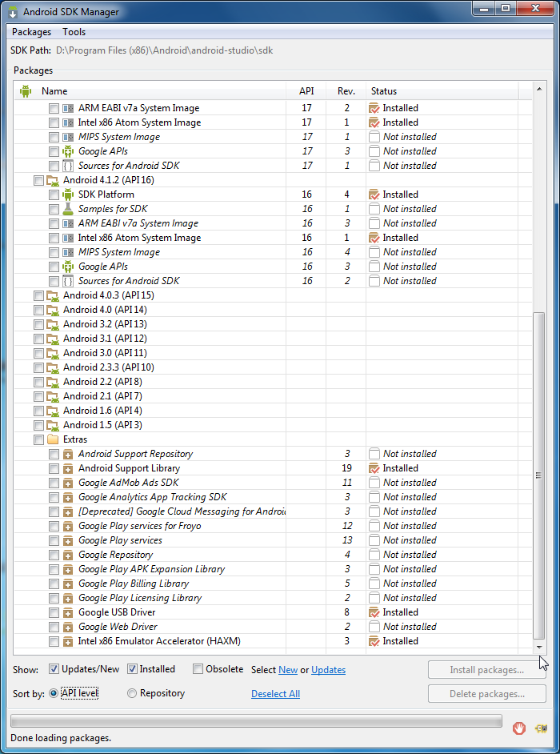Viewport: 560px width, 754px height.
Task: Click the Android 2.3.3 (API 10) folder icon
Action: [x=52, y=368]
